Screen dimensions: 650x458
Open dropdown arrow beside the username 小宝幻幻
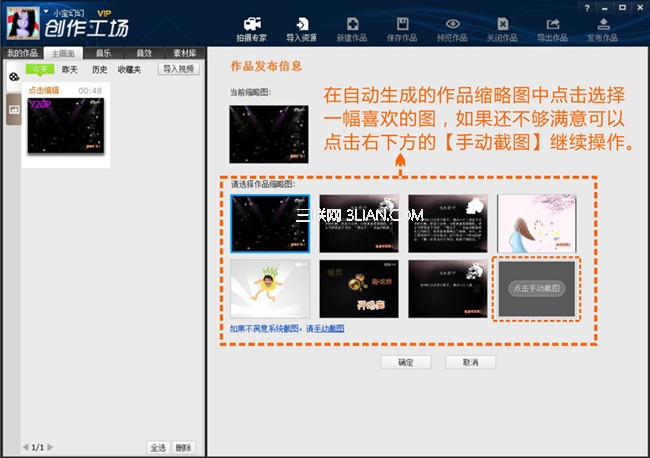click(46, 12)
